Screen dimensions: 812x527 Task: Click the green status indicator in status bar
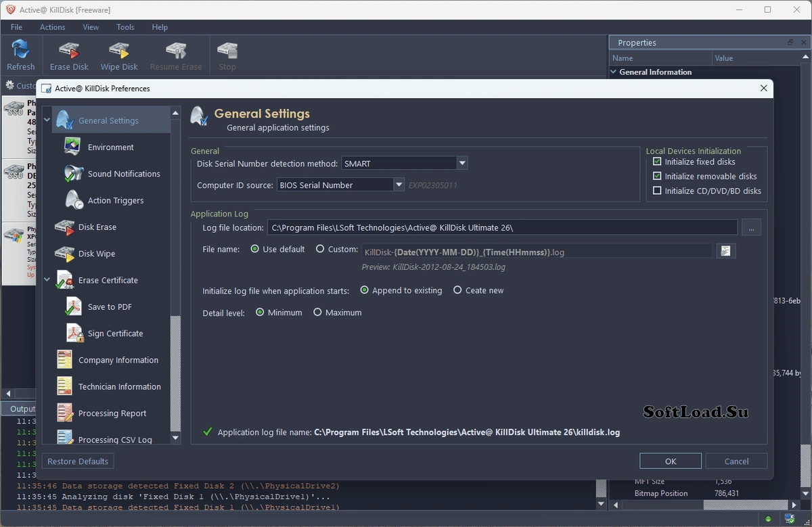(x=767, y=520)
